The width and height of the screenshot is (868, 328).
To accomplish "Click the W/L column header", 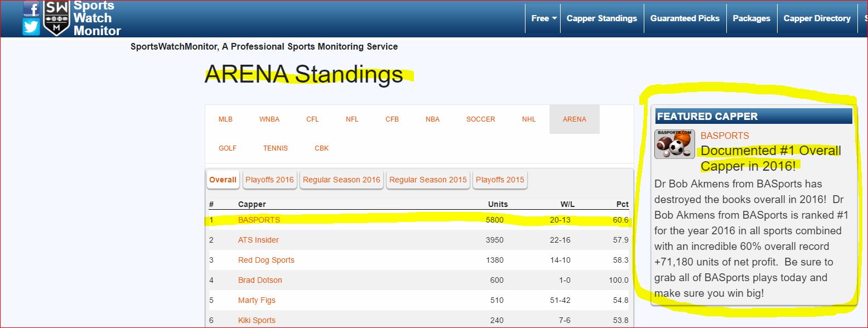I will (x=567, y=204).
